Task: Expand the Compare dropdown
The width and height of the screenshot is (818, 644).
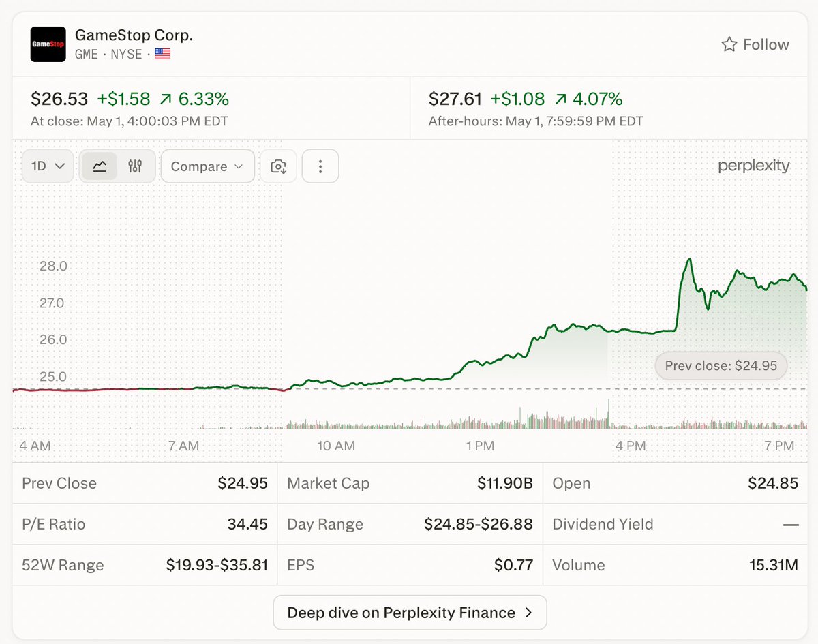Action: pyautogui.click(x=208, y=166)
